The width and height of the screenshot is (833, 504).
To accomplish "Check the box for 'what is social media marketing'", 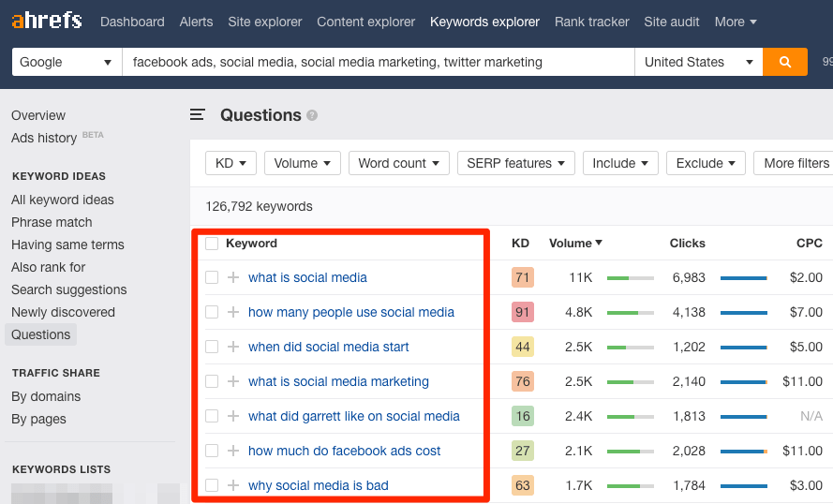I will [212, 381].
